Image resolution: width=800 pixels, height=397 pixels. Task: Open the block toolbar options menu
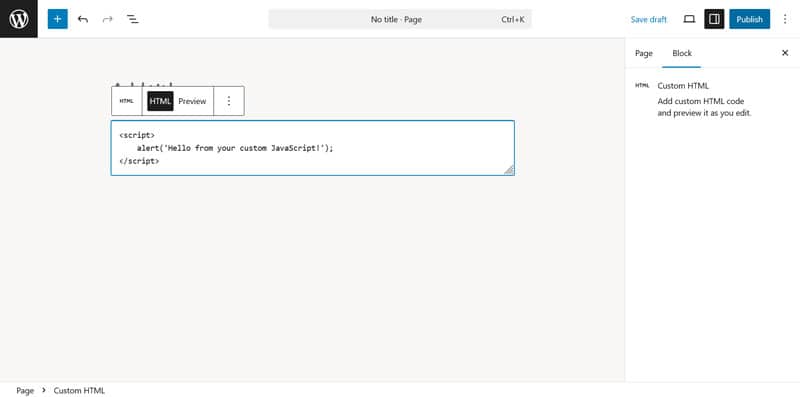coord(229,101)
